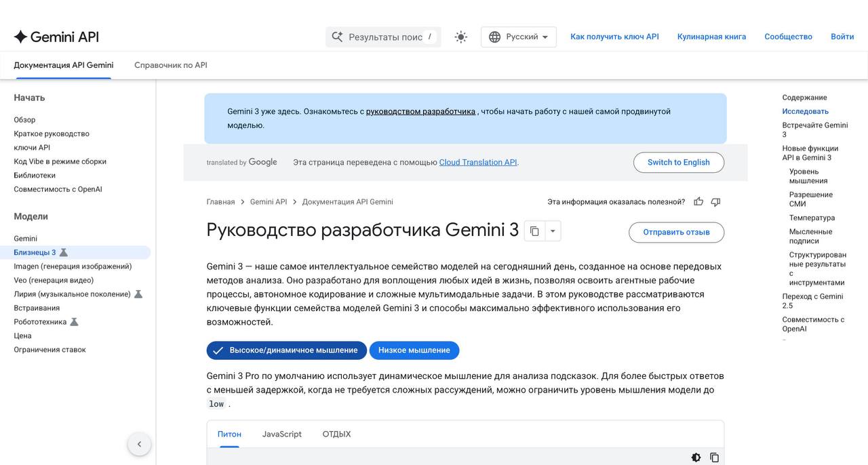Copy page using icon beside the title
This screenshot has height=465, width=868.
(x=534, y=231)
